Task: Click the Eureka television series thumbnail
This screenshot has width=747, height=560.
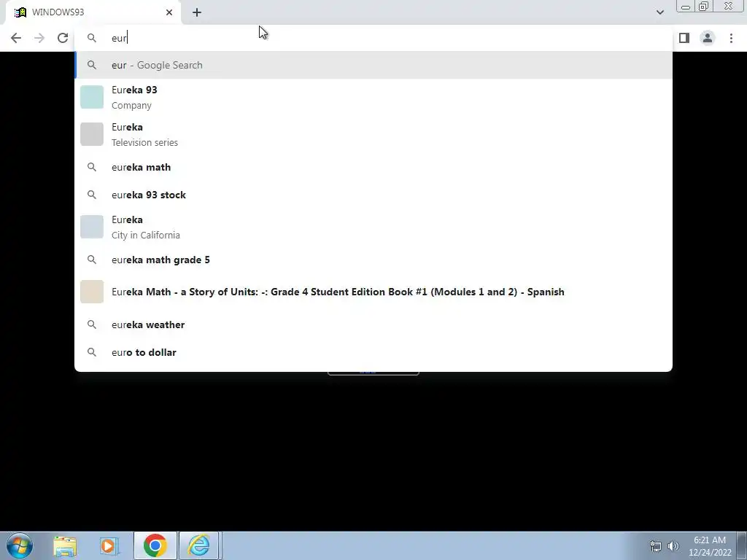Action: click(92, 134)
